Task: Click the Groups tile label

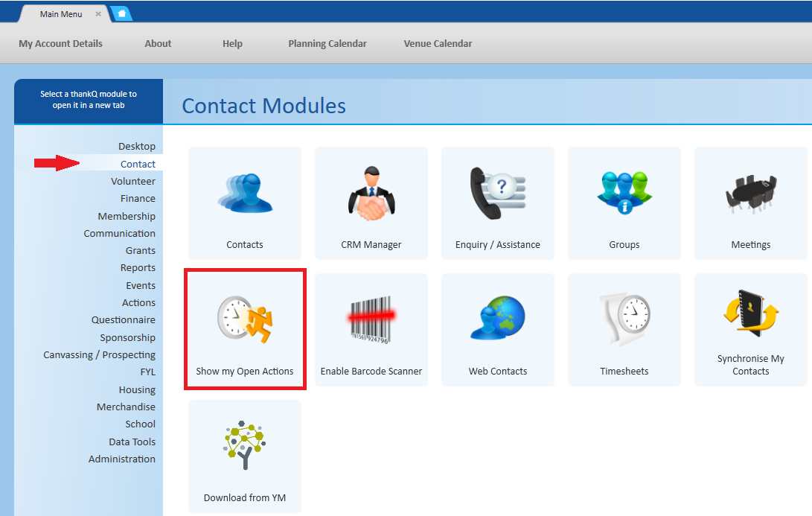Action: [624, 244]
